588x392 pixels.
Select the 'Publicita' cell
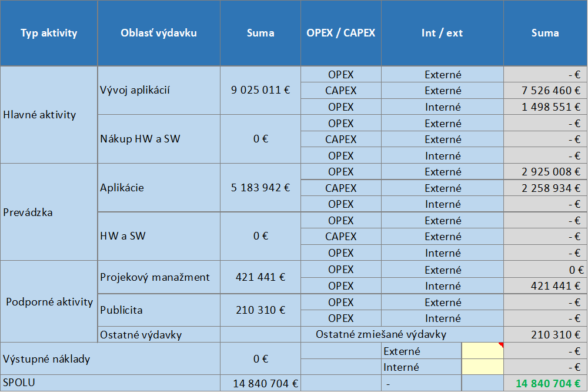[x=159, y=310]
